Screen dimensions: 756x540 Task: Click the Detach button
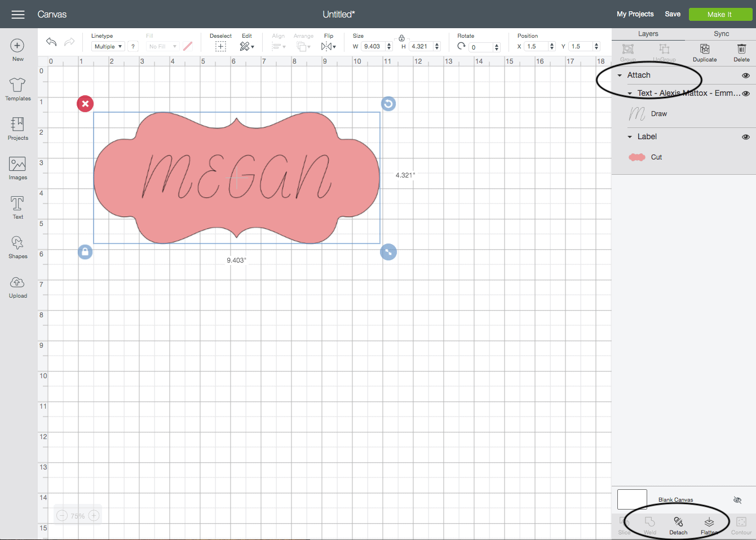[x=678, y=525]
